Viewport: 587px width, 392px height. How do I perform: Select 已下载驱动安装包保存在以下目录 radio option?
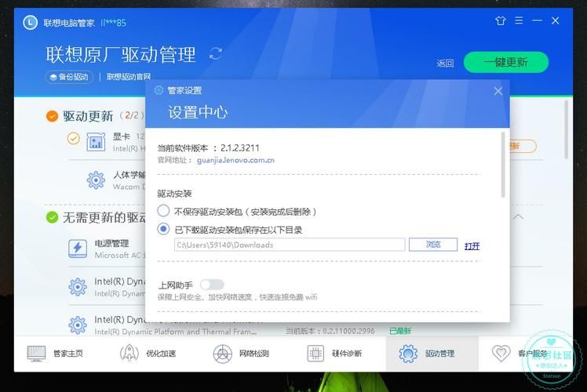point(163,230)
